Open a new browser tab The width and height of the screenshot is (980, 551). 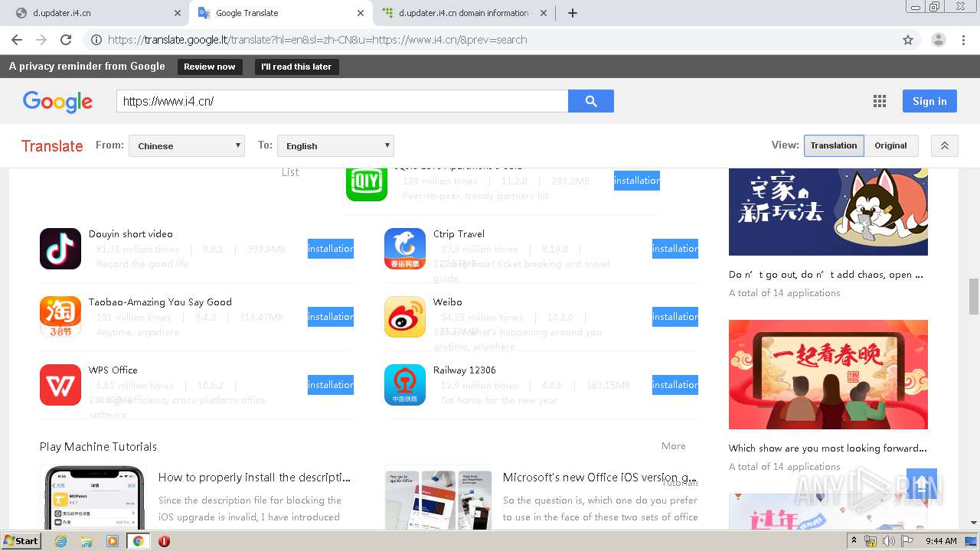pos(573,13)
